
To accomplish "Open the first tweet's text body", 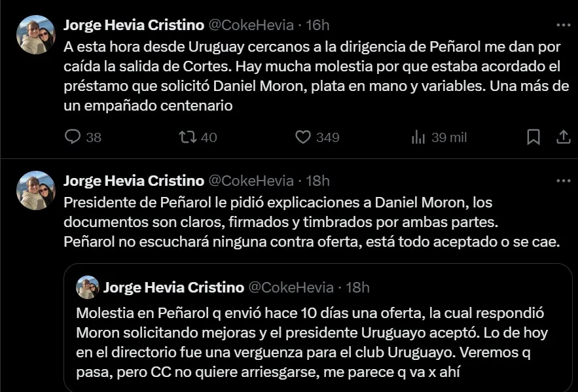I will (314, 77).
